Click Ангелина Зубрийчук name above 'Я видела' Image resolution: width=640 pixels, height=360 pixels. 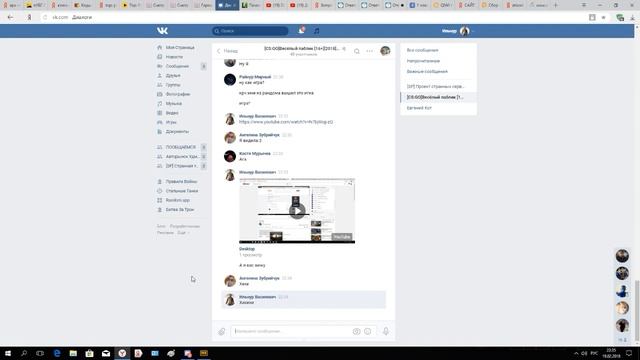pos(259,135)
